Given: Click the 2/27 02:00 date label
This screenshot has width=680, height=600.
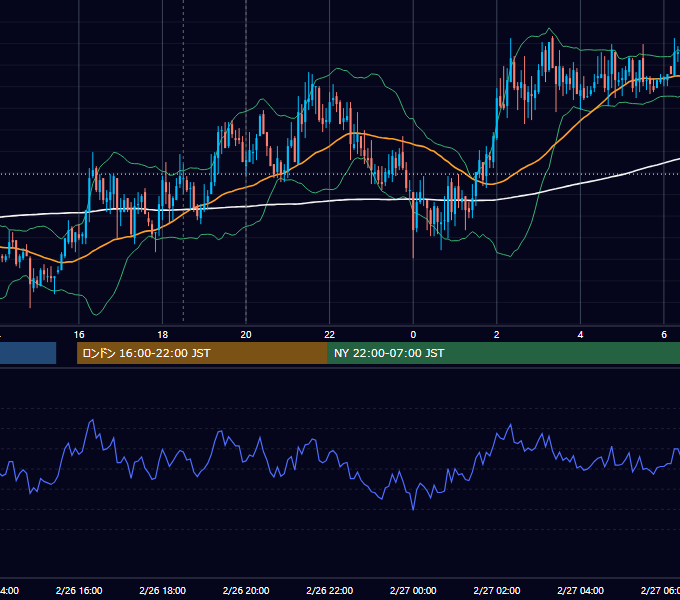Looking at the screenshot, I should (x=497, y=590).
